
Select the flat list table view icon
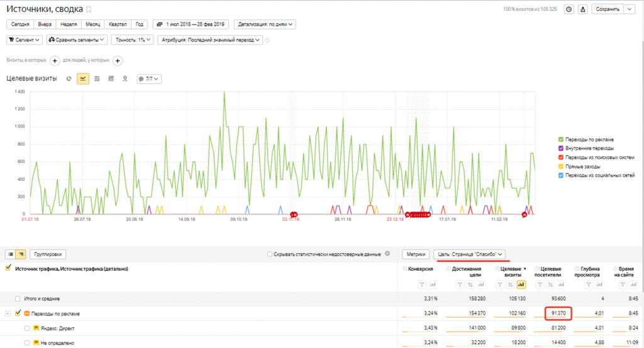click(11, 254)
